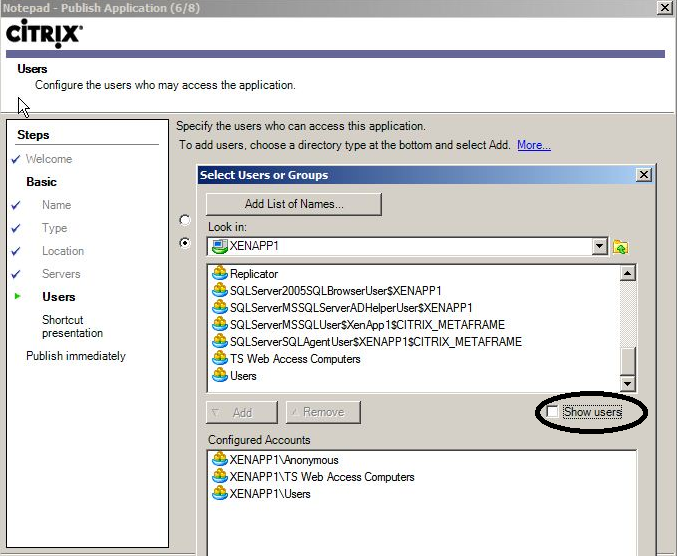
Task: Click the Citrix logo
Action: click(44, 34)
